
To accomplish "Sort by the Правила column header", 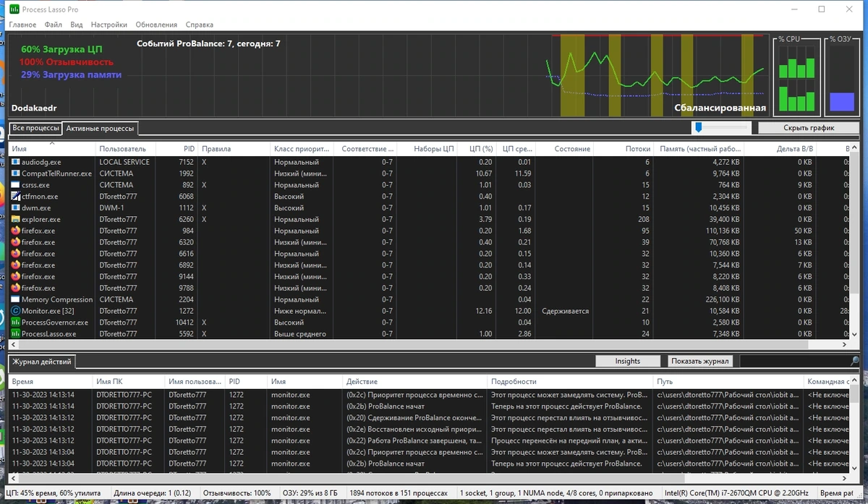I will 234,149.
